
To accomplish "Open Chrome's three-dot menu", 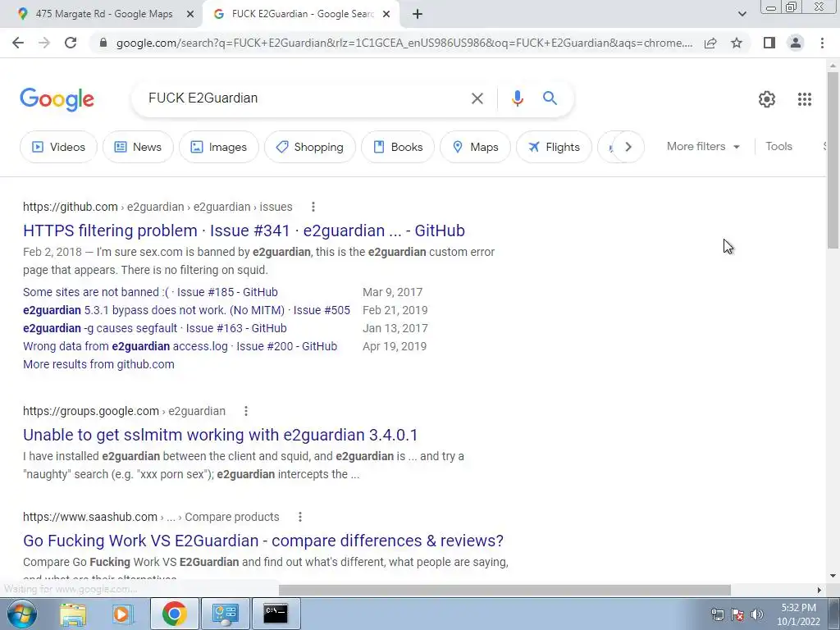I will pyautogui.click(x=822, y=43).
